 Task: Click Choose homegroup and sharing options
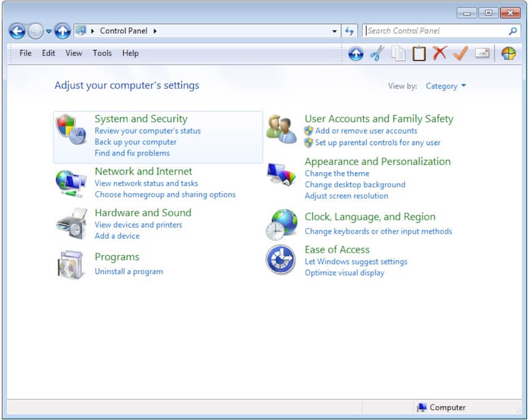tap(165, 195)
